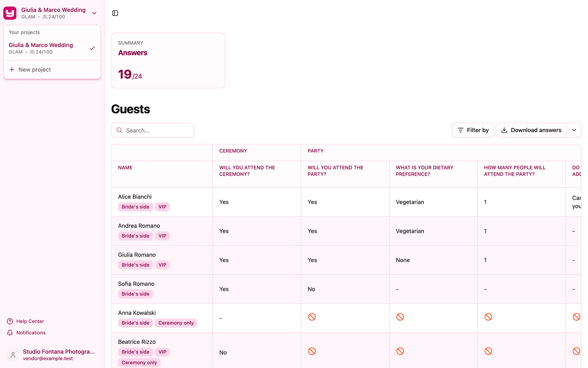Collapse the project switcher chevron

click(94, 13)
